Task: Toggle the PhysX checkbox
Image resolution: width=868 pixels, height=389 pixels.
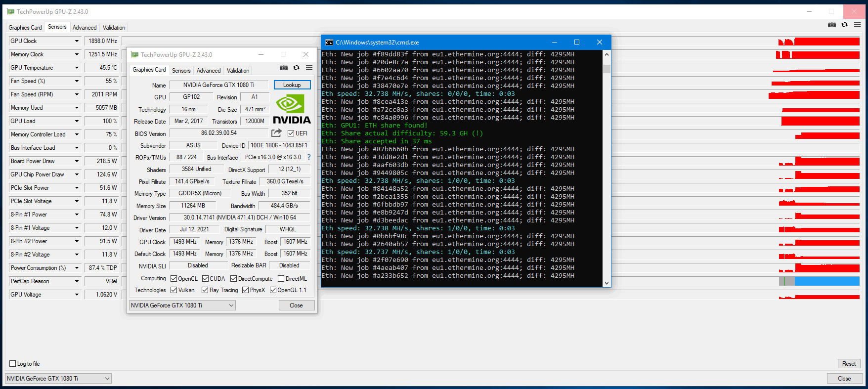Action: point(246,290)
